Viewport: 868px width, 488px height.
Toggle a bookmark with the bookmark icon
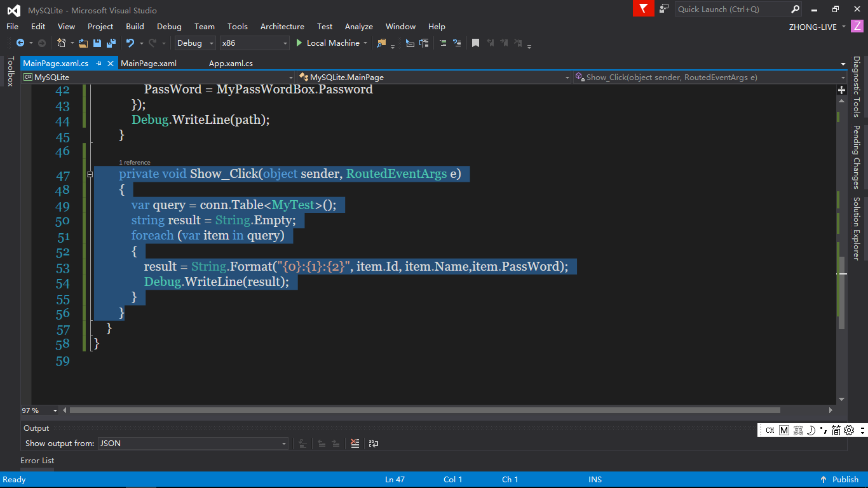point(475,43)
